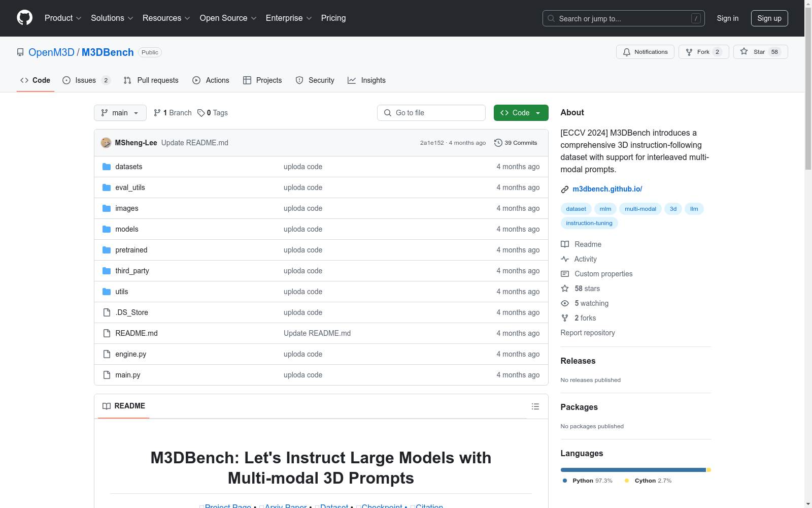Click the dataset topic tag
The image size is (812, 508).
pos(576,209)
